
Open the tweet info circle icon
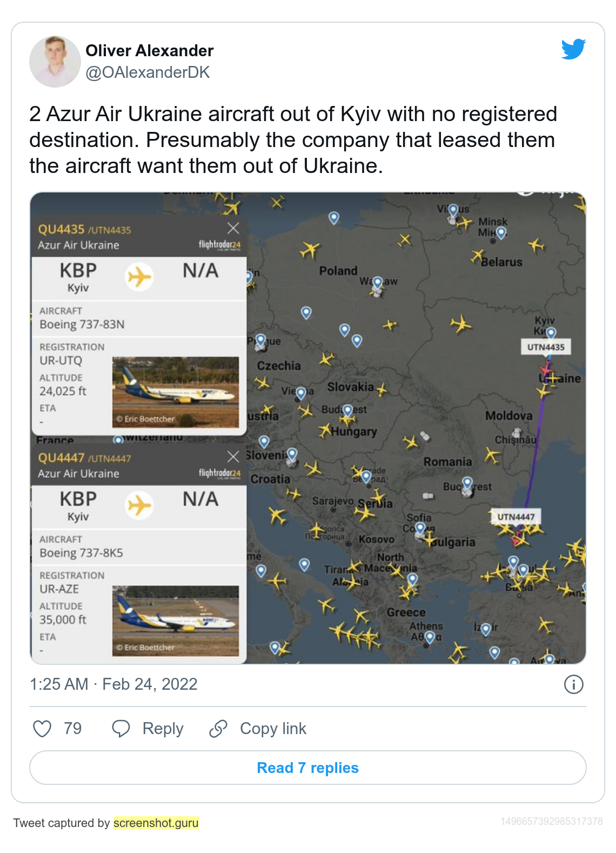[573, 684]
